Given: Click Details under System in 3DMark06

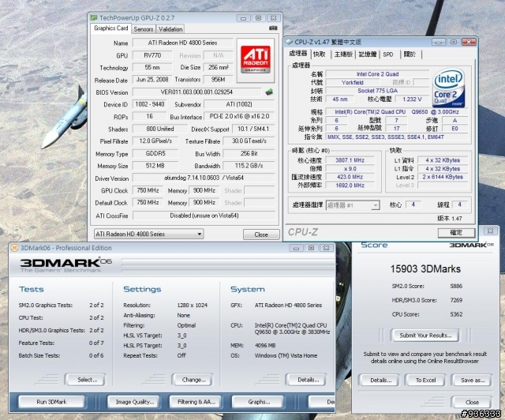Looking at the screenshot, I should [x=306, y=380].
